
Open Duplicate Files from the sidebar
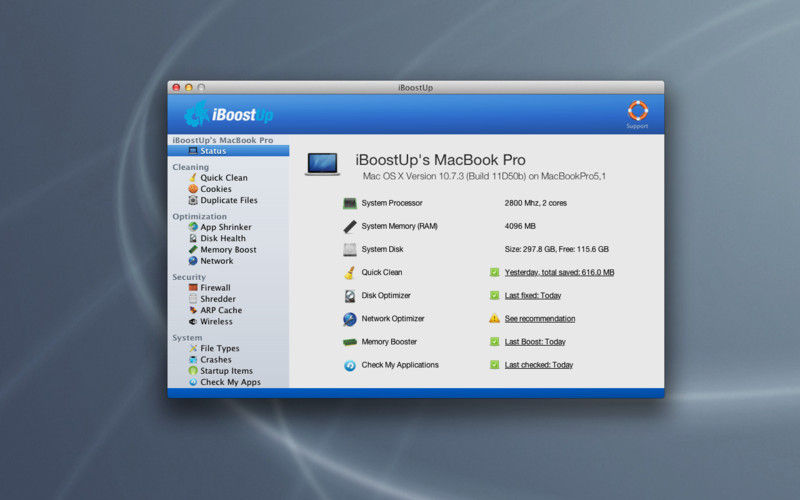click(x=228, y=200)
